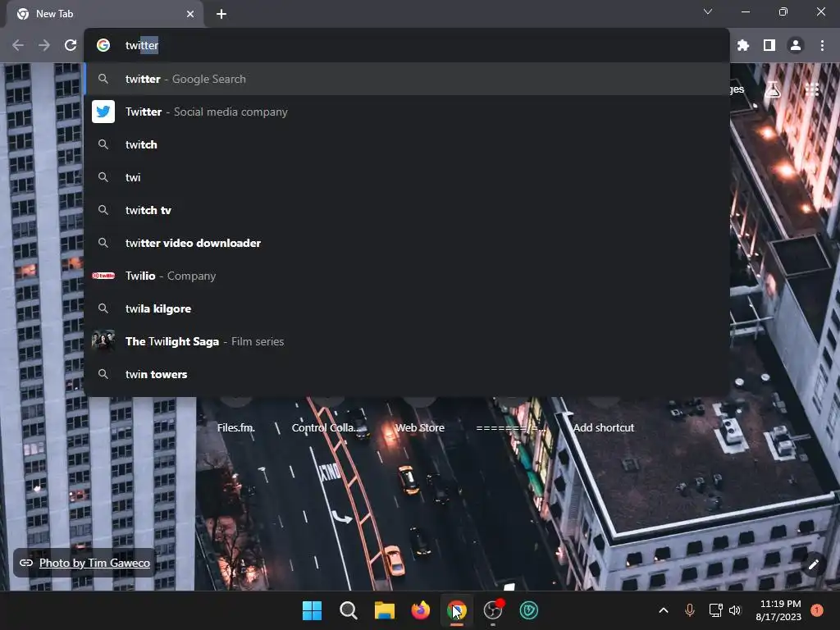The image size is (840, 630).
Task: Choose the 'twitch tv' suggestion
Action: pos(407,210)
